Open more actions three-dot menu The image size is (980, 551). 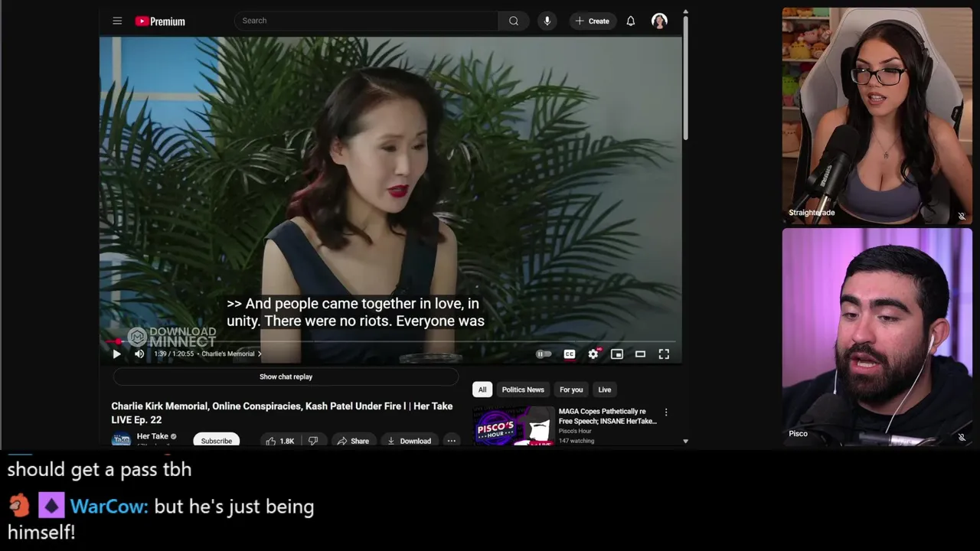[x=451, y=441]
